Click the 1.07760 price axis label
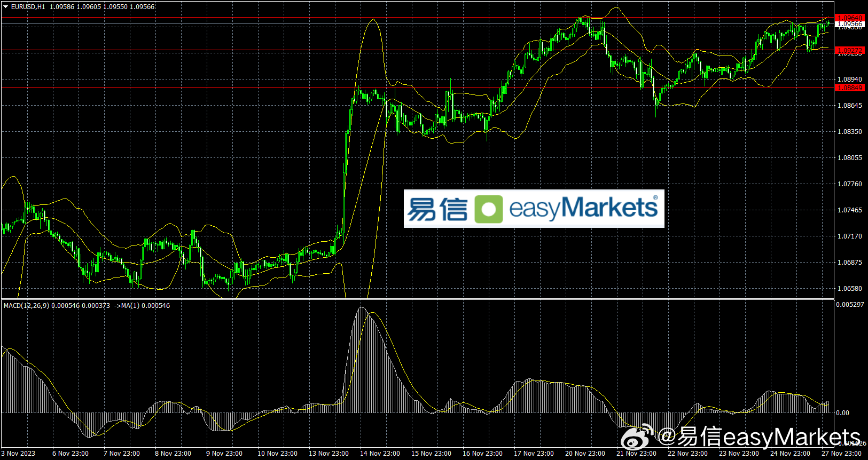Screen dimensions: 868x460 pos(849,184)
